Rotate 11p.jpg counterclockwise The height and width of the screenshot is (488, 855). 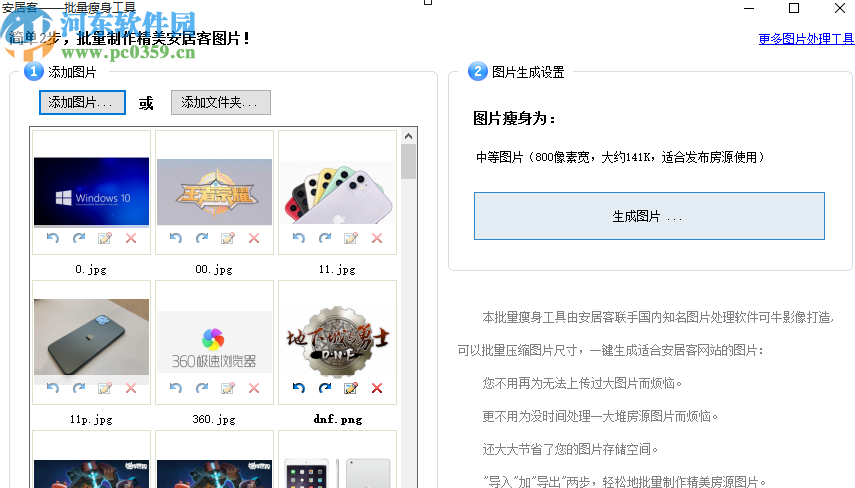click(x=52, y=388)
